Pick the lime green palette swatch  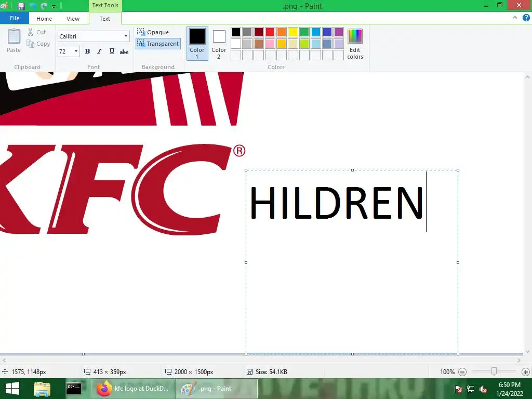point(304,44)
